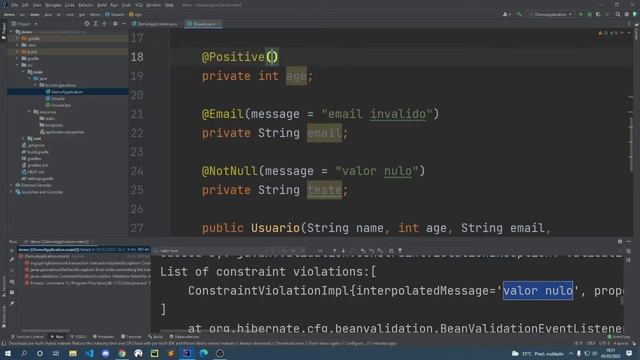
Task: Select application.properties in tree
Action: [64, 132]
